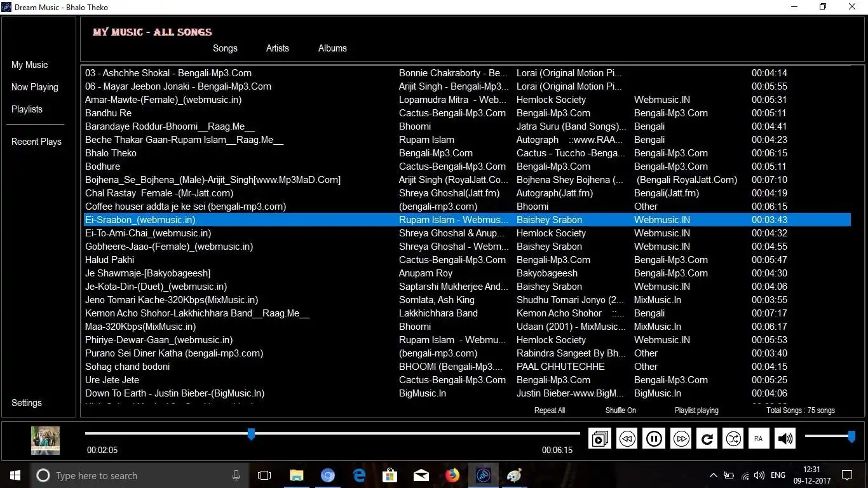This screenshot has width=868, height=488.
Task: Open My Music in the sidebar
Action: point(29,65)
